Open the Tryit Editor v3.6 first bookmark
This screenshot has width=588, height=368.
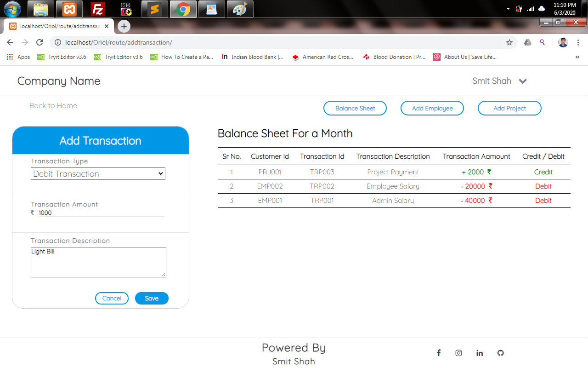coord(62,57)
